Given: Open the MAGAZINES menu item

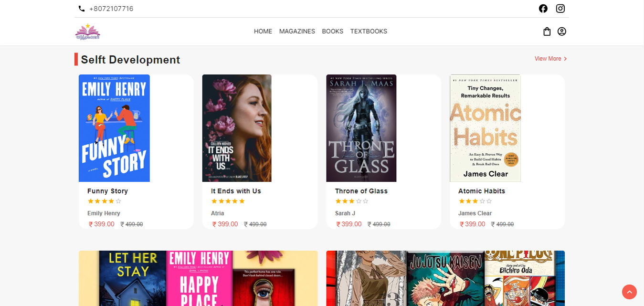Looking at the screenshot, I should pyautogui.click(x=297, y=32).
